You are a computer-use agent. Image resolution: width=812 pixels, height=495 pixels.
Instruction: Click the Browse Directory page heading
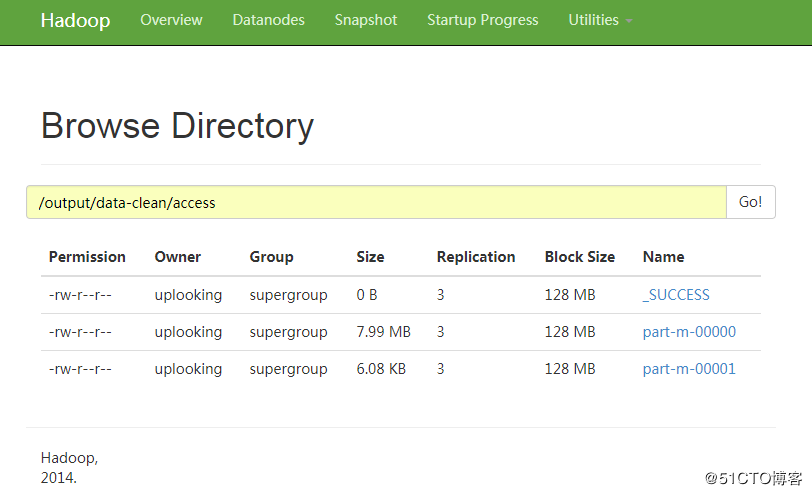click(177, 126)
